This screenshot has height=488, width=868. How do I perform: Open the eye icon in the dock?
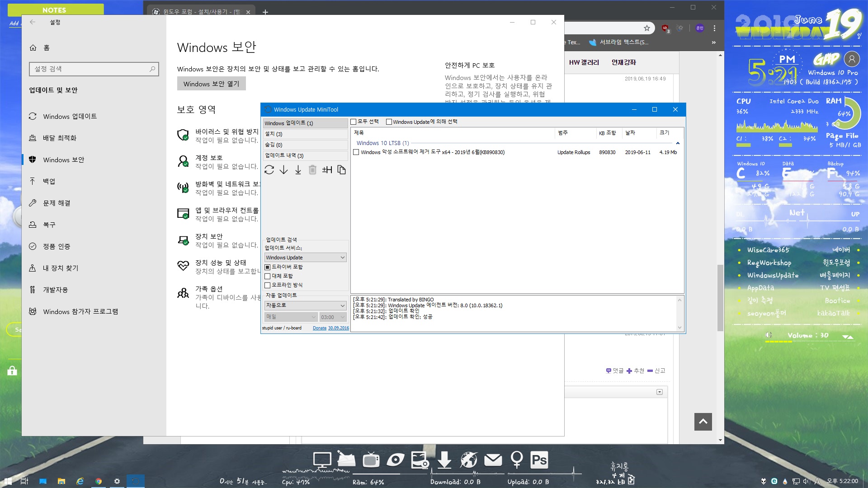point(396,460)
